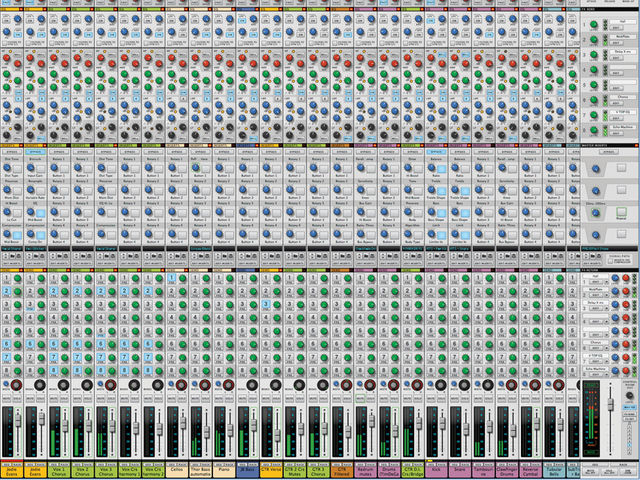
Task: Click SEQ button on Kick channel
Action: click(431, 464)
